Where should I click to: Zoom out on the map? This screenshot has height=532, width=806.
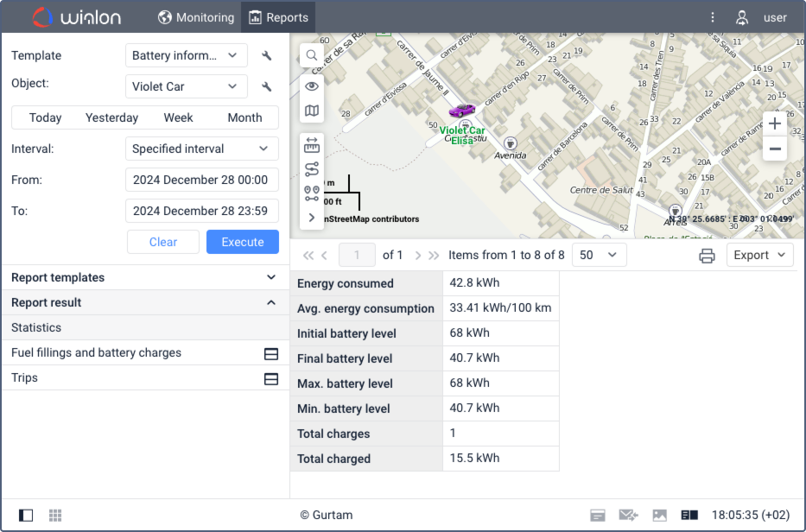tap(775, 149)
